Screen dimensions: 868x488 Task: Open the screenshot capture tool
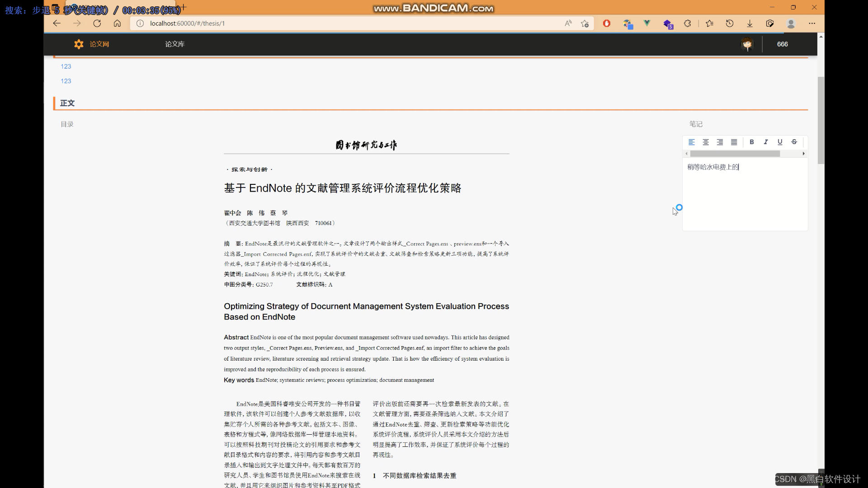(770, 23)
